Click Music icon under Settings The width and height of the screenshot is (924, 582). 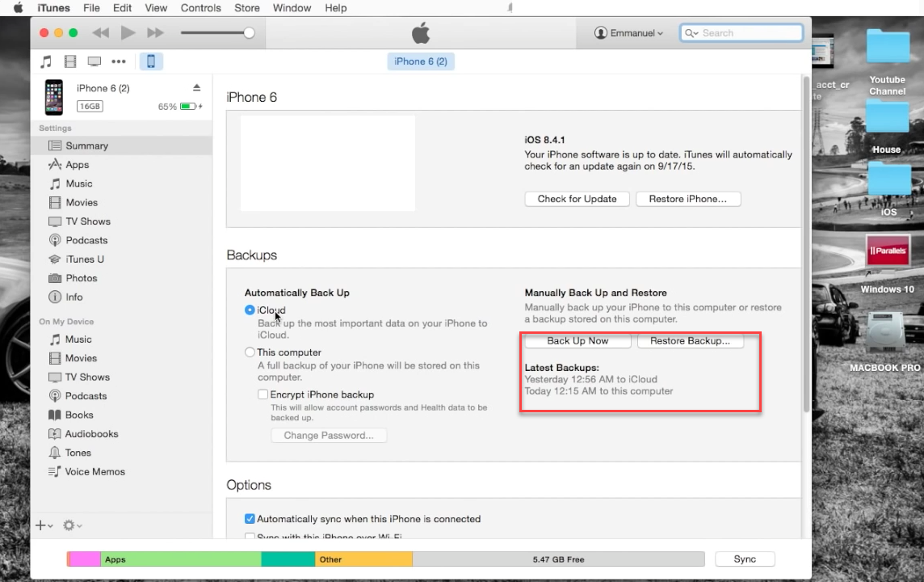[55, 183]
